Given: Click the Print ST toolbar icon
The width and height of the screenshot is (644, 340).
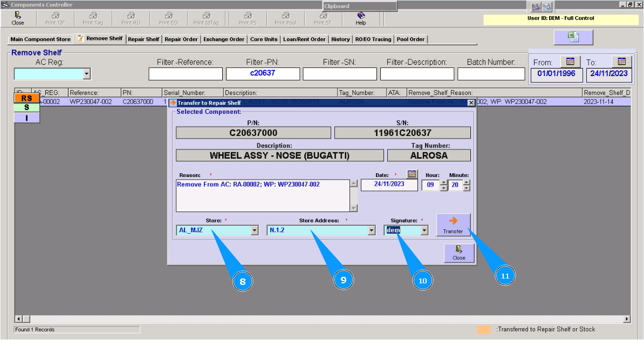Looking at the screenshot, I should click(x=323, y=18).
